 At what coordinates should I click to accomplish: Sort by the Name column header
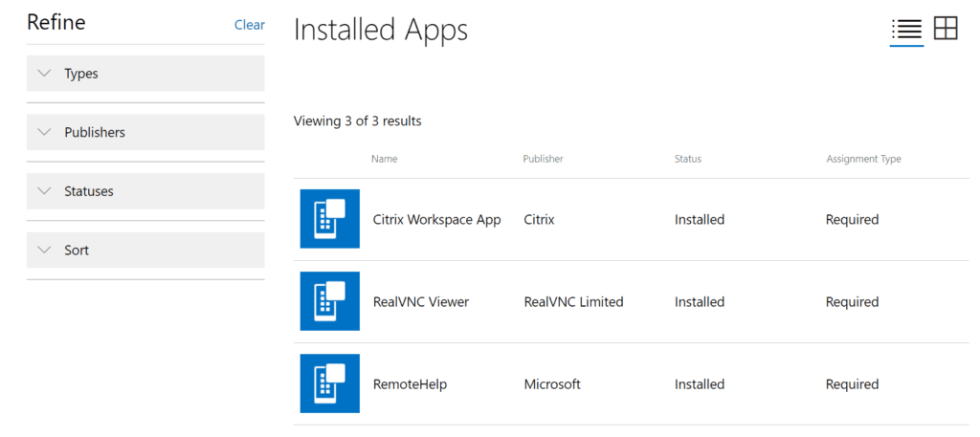pyautogui.click(x=385, y=159)
